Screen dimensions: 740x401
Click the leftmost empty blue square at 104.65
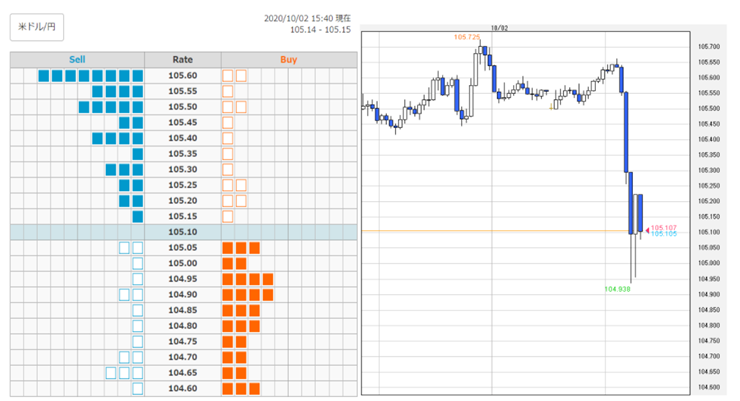coord(111,373)
